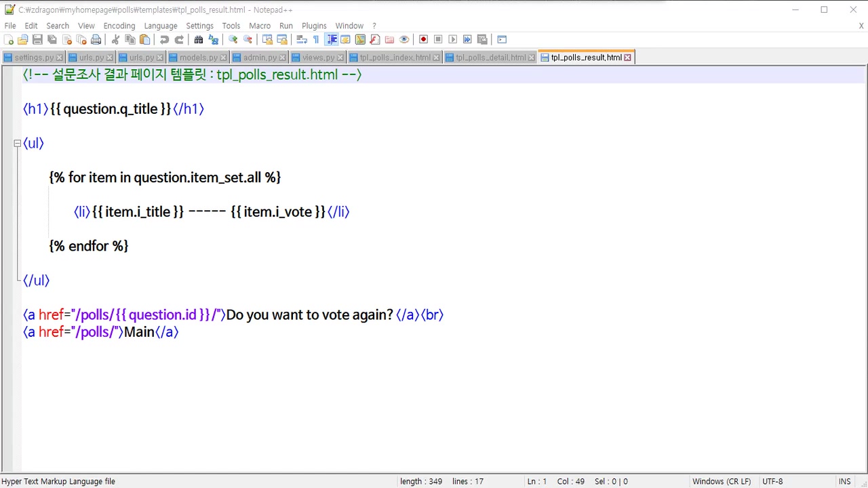The image size is (868, 488).
Task: Switch to the tpl_polls_index.html tab
Action: (395, 58)
